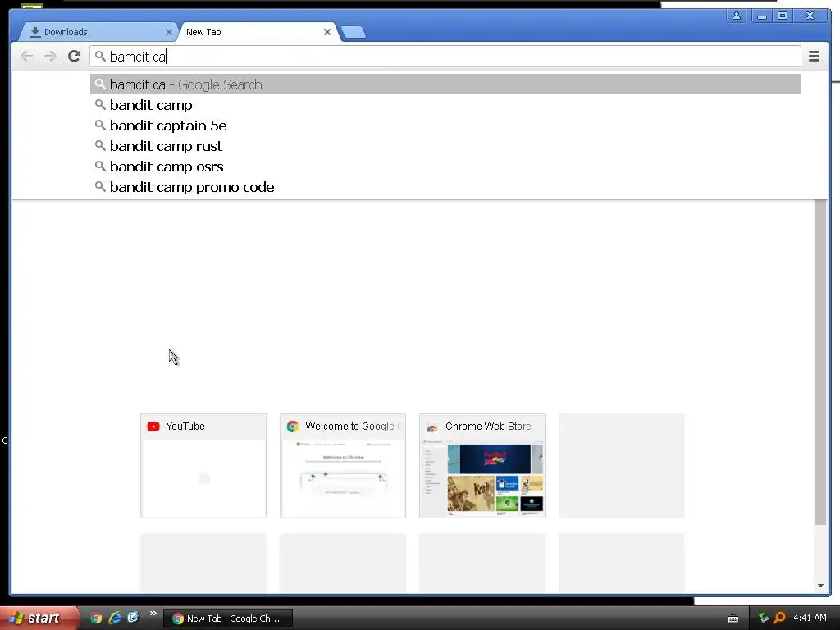
Task: Go forward using the forward arrow
Action: click(x=50, y=57)
